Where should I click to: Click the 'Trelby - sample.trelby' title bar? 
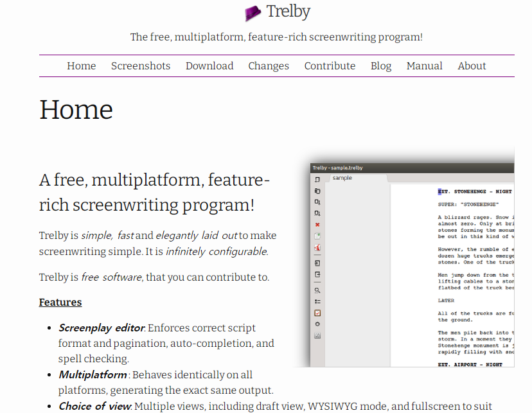click(x=412, y=168)
